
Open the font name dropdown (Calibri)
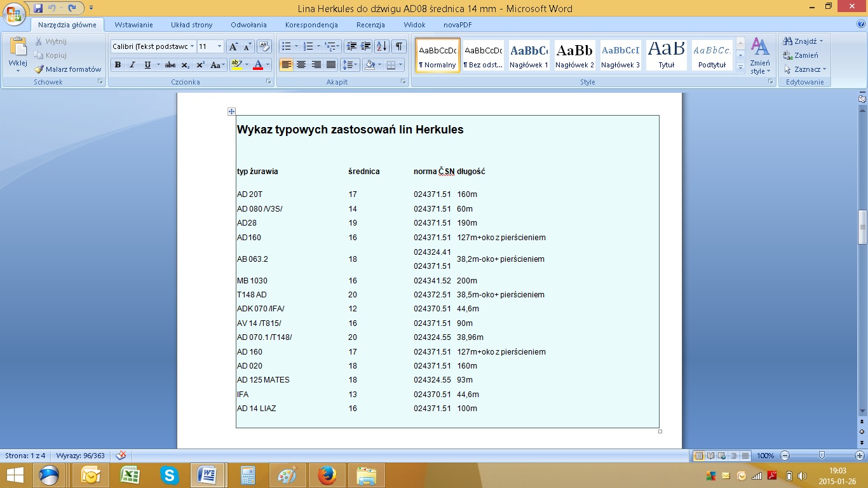coord(192,46)
